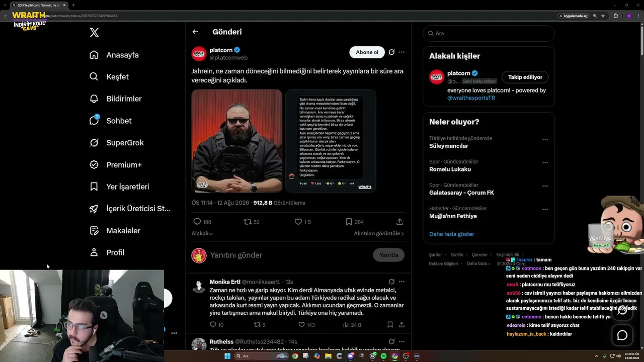The image size is (644, 362).
Task: Click Grok icon on platcorn's post header
Action: (391, 52)
